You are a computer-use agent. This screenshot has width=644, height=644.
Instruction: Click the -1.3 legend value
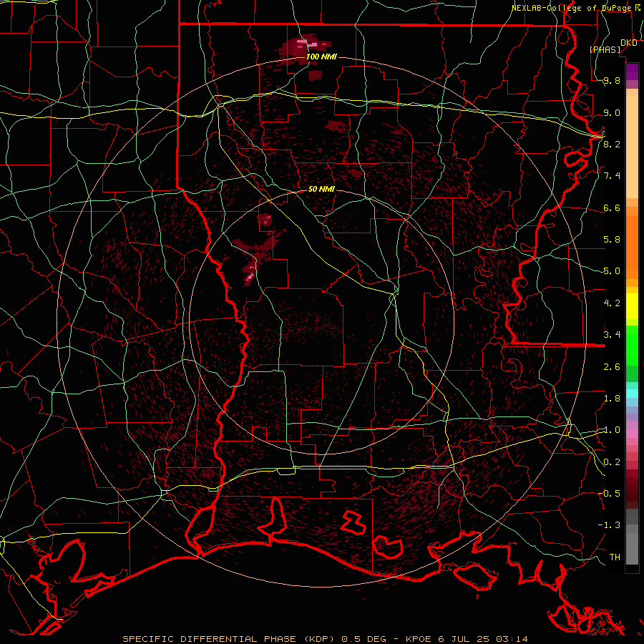[x=609, y=525]
